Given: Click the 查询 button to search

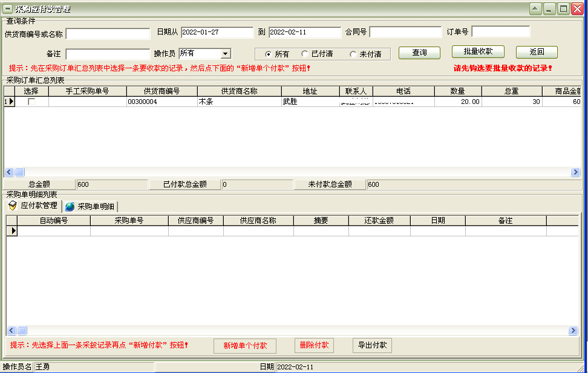Looking at the screenshot, I should click(419, 53).
